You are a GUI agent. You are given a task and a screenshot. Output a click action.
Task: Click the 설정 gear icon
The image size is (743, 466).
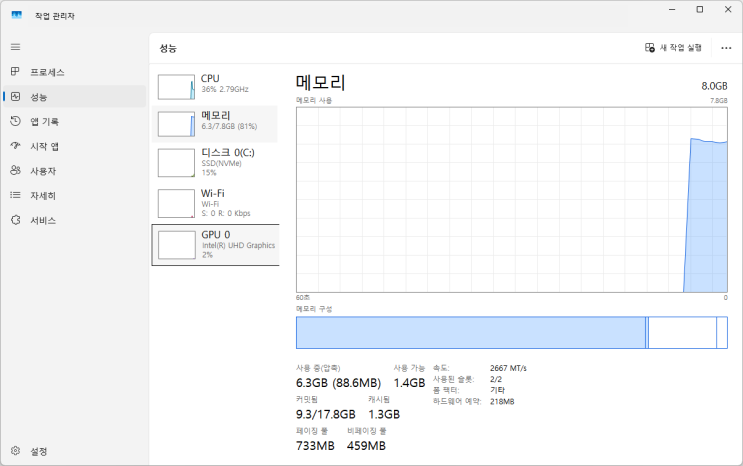point(15,451)
